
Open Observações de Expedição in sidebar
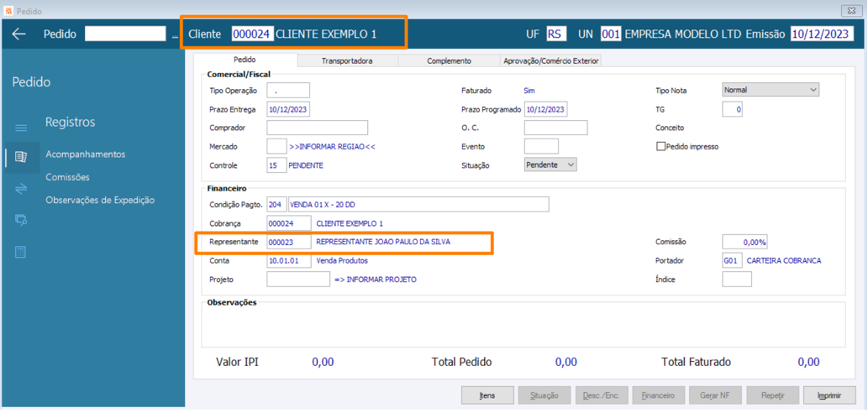pyautogui.click(x=100, y=200)
